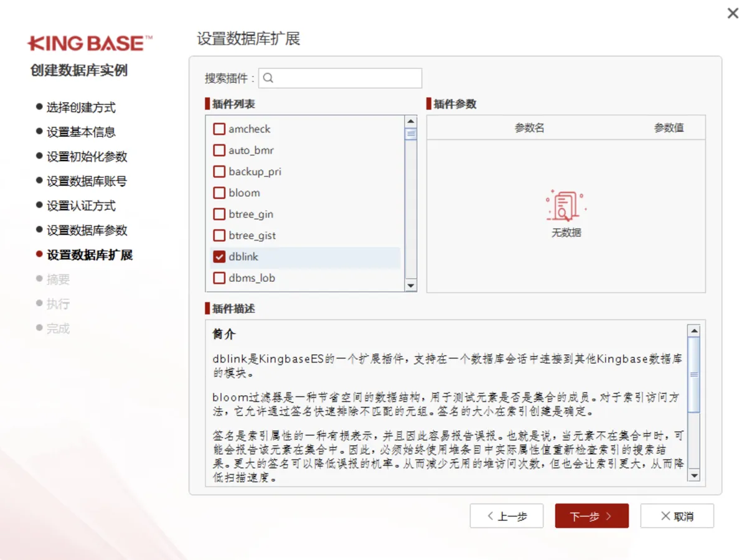Viewport: 747px width, 560px height.
Task: Click the back arrow icon in 上一步 button
Action: point(491,516)
